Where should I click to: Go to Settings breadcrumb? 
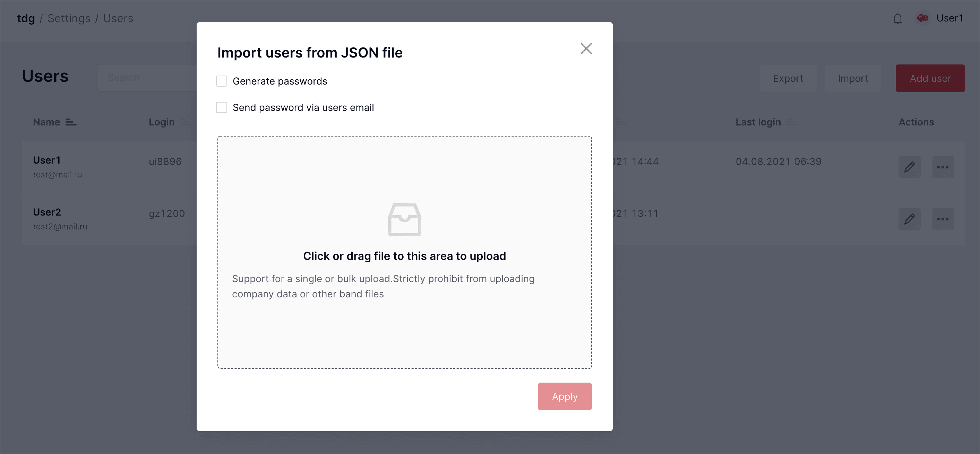click(x=69, y=18)
